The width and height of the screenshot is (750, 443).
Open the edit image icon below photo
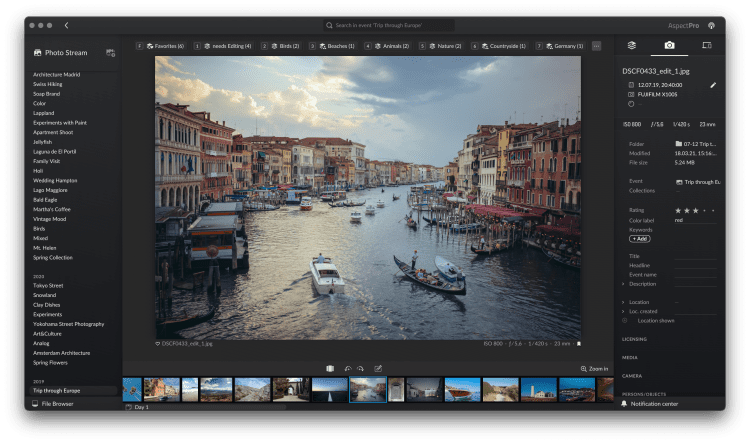pyautogui.click(x=378, y=368)
